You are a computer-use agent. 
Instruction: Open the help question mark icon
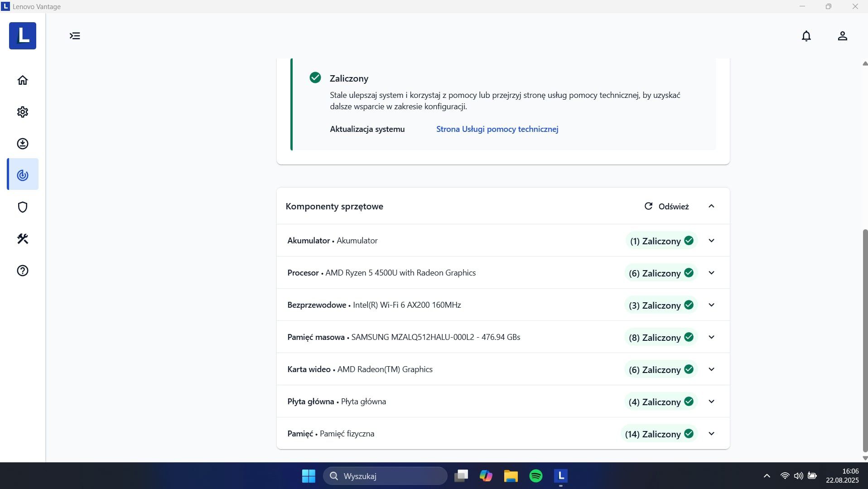point(23,271)
